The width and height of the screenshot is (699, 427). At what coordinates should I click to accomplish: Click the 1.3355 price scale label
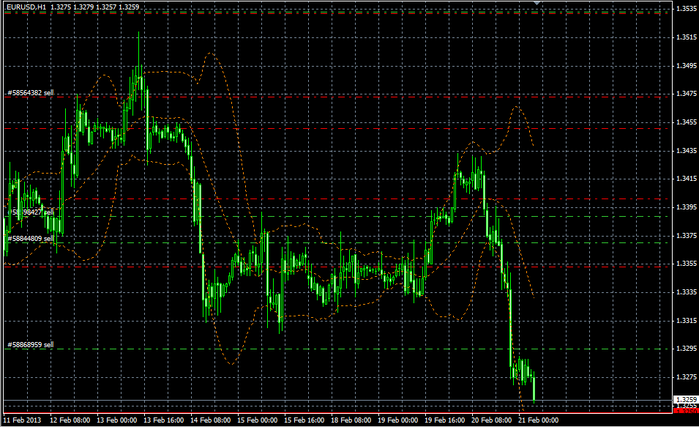pos(687,263)
